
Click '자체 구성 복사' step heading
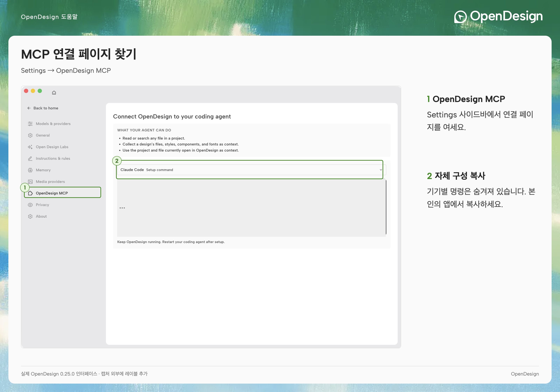pos(460,176)
